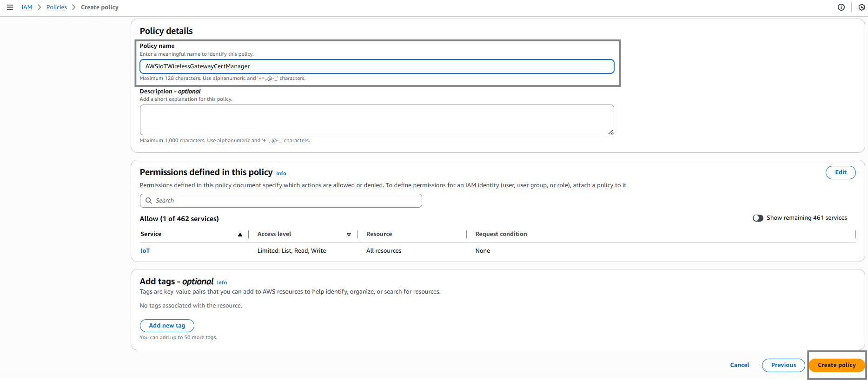Click the permissions Search field

(x=281, y=201)
